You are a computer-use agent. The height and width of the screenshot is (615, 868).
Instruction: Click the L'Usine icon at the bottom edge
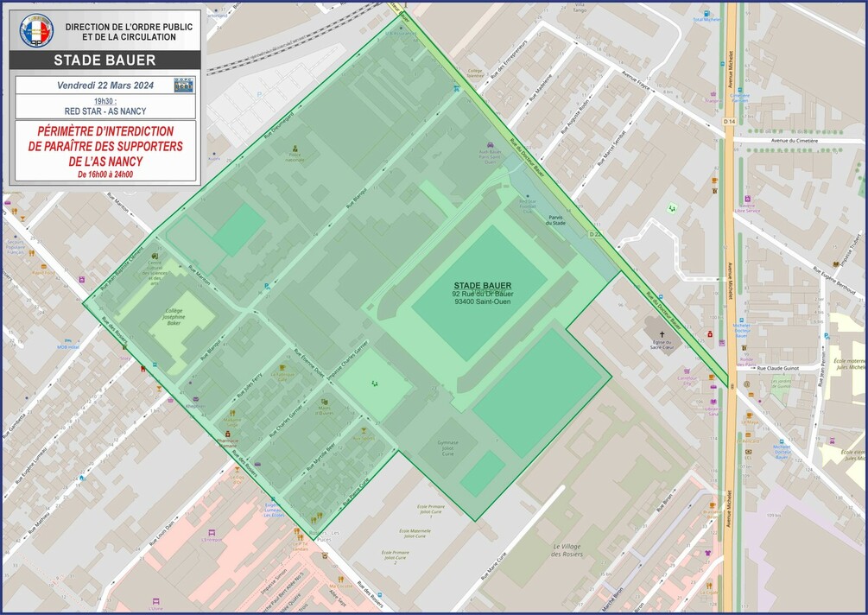click(x=156, y=601)
